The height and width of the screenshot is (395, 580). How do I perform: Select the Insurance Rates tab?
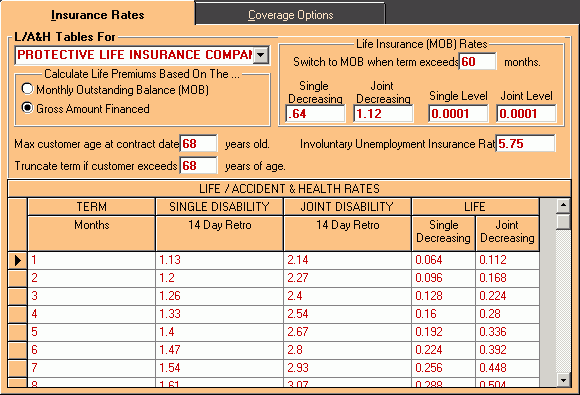98,14
